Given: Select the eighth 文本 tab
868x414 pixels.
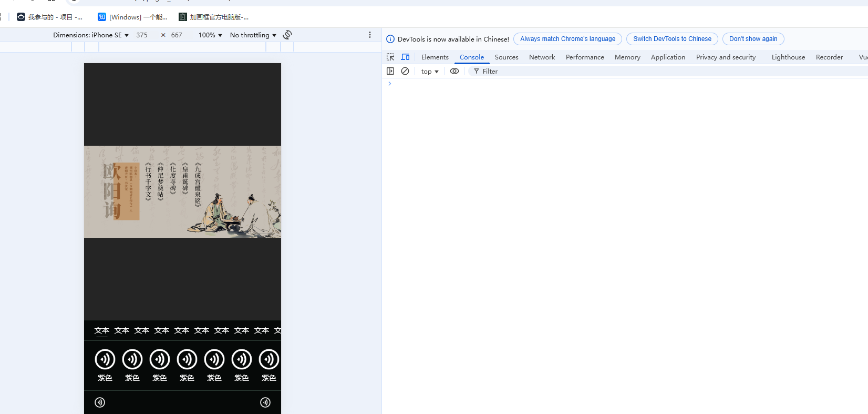Looking at the screenshot, I should (242, 330).
